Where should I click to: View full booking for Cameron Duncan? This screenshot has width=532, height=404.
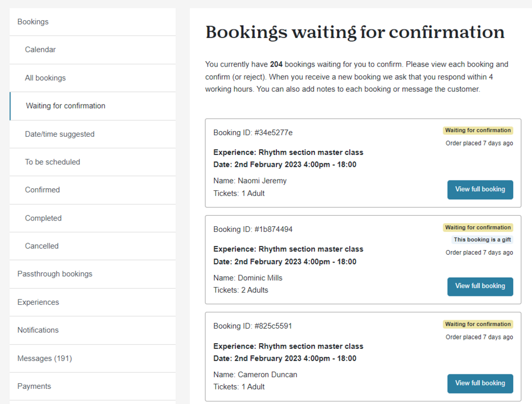tap(480, 384)
